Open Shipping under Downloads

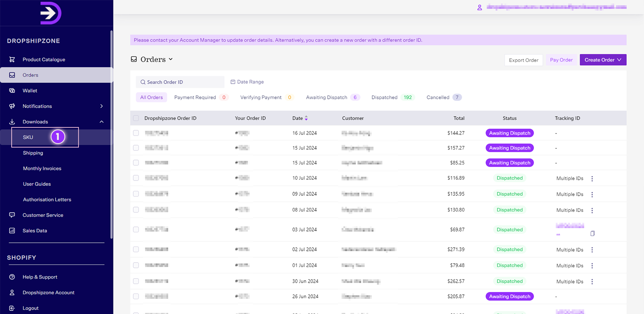click(x=33, y=153)
